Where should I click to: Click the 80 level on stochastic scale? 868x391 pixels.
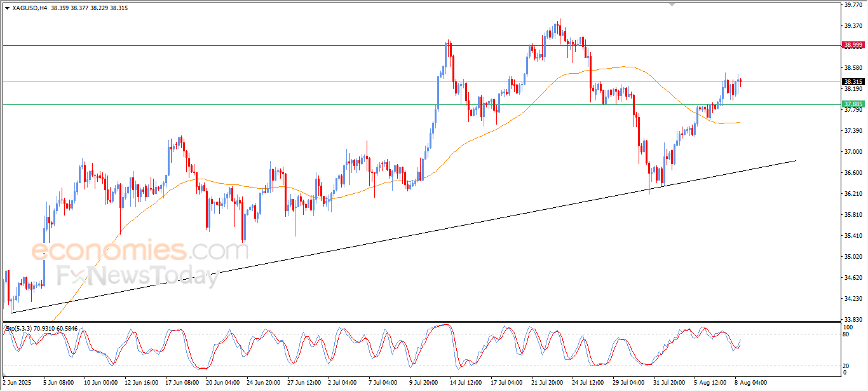click(x=847, y=334)
